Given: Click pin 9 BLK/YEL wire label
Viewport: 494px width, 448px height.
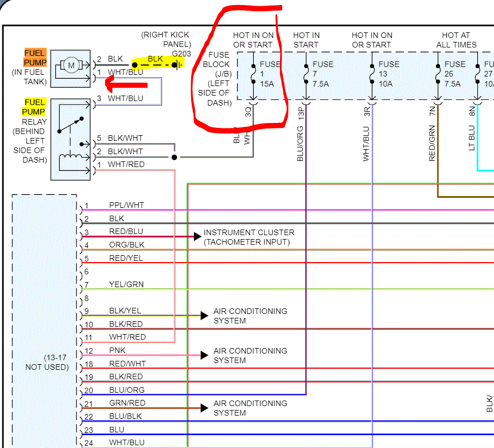Looking at the screenshot, I should (x=125, y=311).
